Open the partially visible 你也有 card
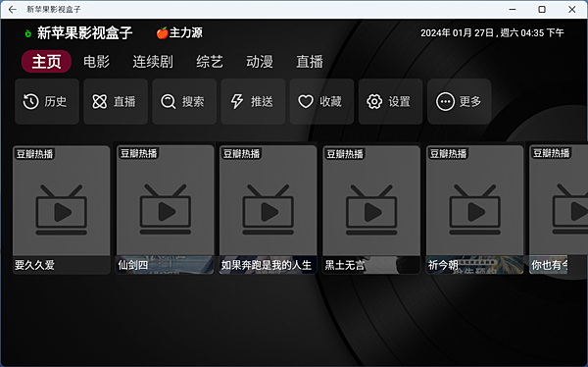Screen dimensions: 588x367 [559, 210]
